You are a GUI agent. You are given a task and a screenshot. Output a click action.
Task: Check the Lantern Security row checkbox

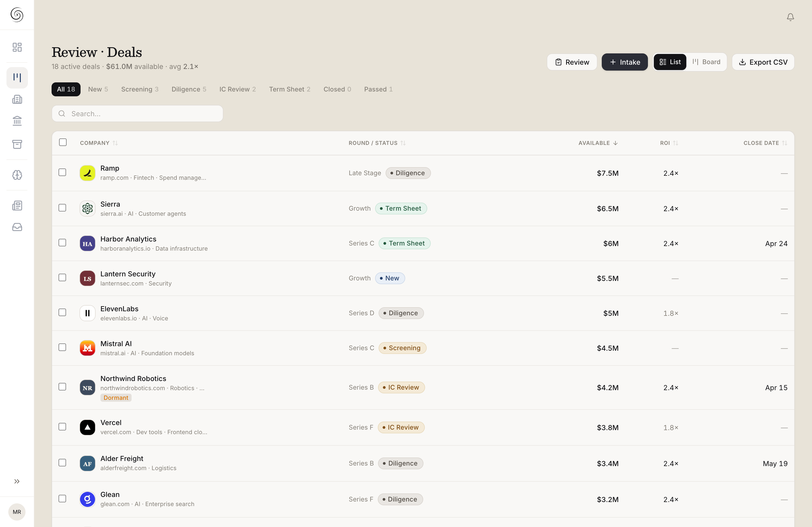click(x=63, y=277)
